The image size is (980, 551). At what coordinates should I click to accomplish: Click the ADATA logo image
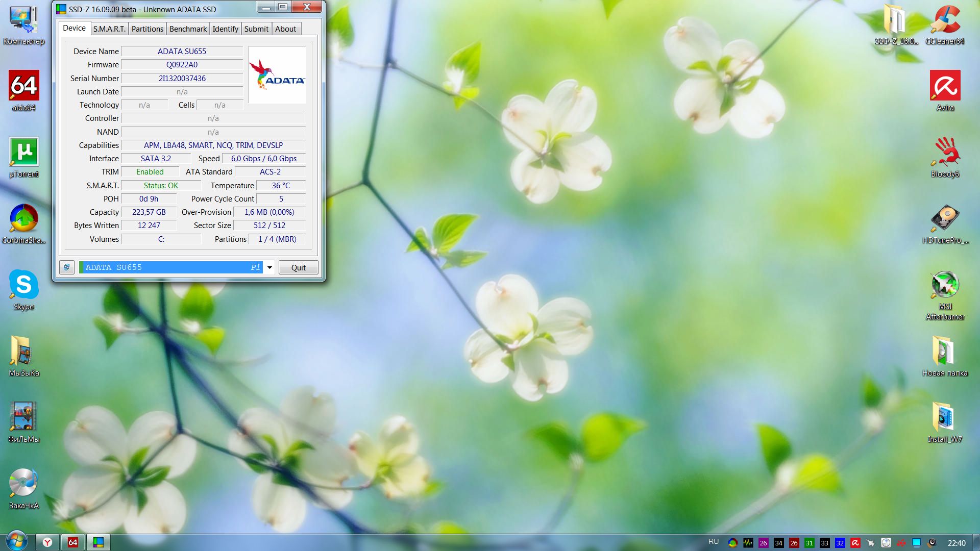[x=277, y=75]
